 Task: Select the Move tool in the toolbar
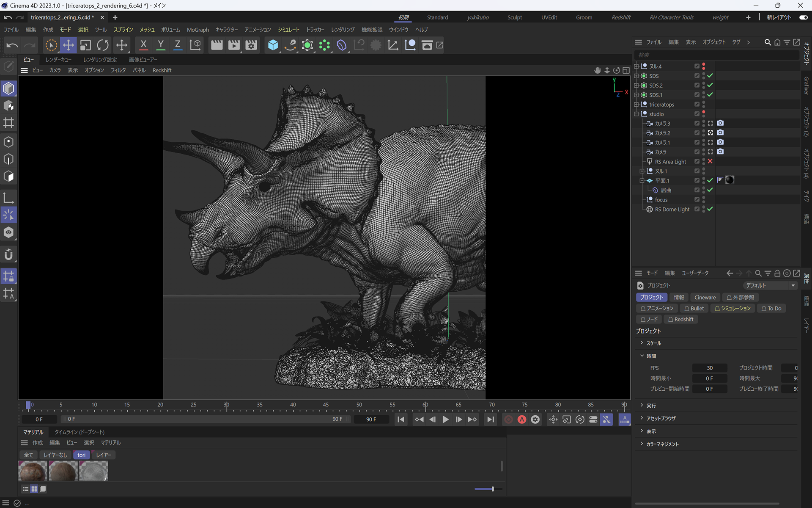pos(68,45)
